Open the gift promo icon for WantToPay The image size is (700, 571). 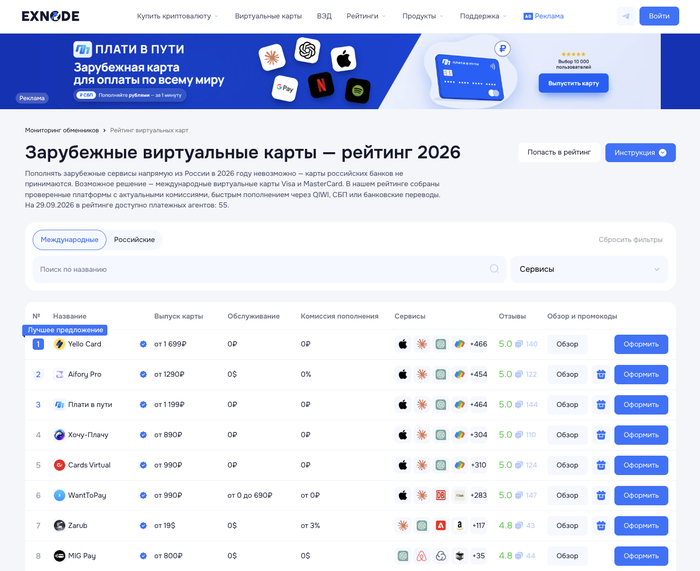click(x=601, y=495)
